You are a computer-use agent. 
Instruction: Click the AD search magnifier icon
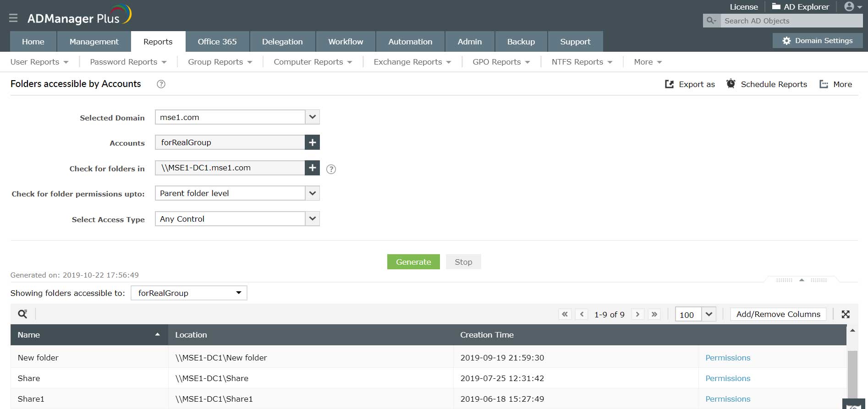pos(711,21)
